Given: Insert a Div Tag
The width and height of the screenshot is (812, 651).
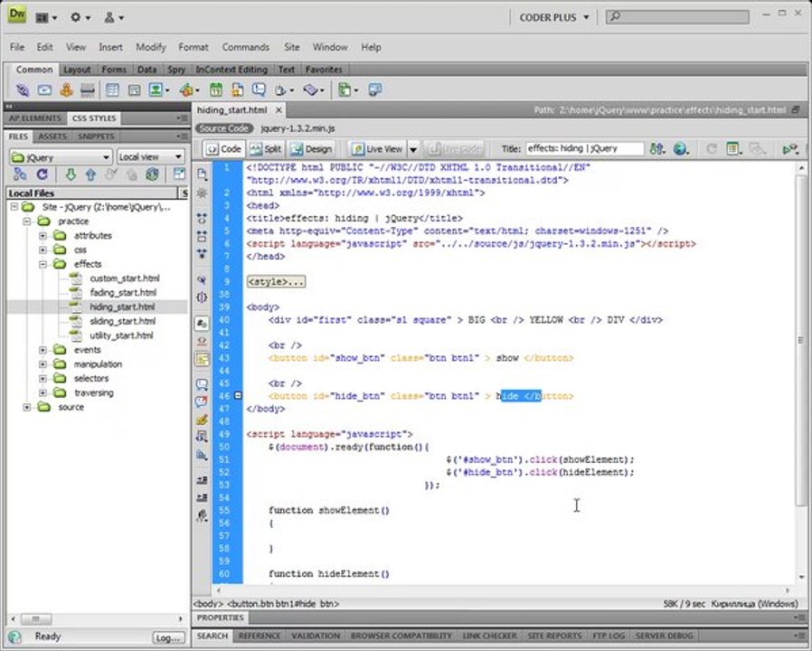Looking at the screenshot, I should tap(134, 90).
